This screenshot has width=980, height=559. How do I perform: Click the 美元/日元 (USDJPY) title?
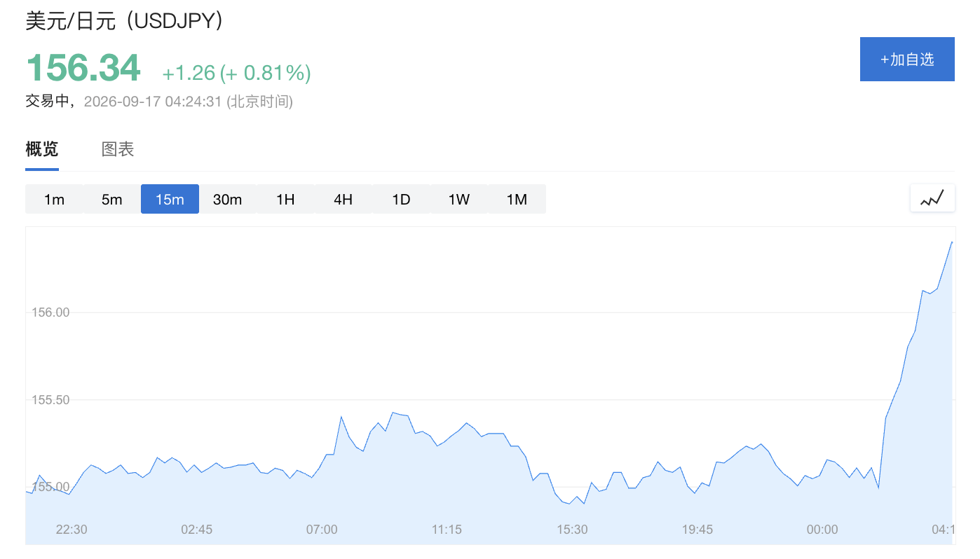[124, 20]
